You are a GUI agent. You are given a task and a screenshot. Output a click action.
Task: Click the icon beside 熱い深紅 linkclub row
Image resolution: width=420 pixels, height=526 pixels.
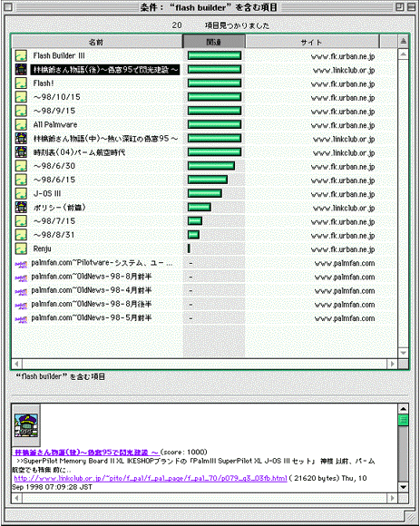click(x=21, y=138)
